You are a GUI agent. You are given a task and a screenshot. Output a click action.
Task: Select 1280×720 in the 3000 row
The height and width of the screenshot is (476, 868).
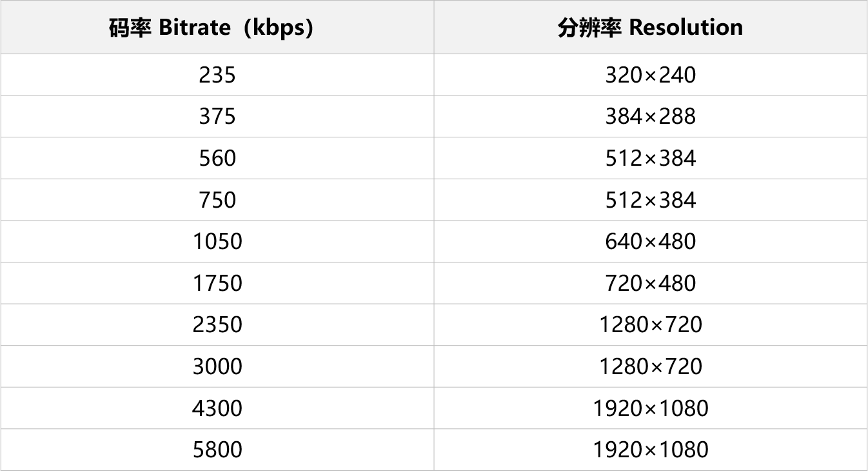click(650, 366)
